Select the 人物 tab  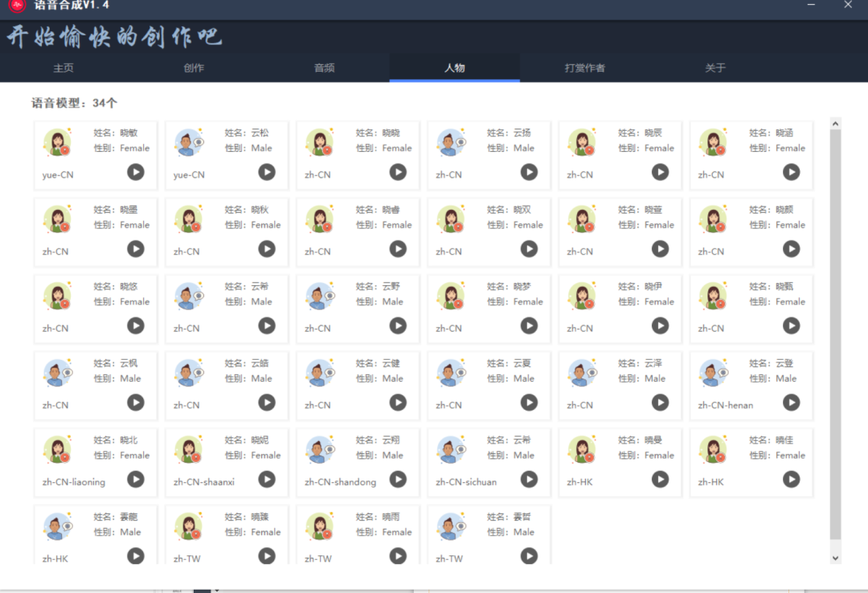click(454, 67)
